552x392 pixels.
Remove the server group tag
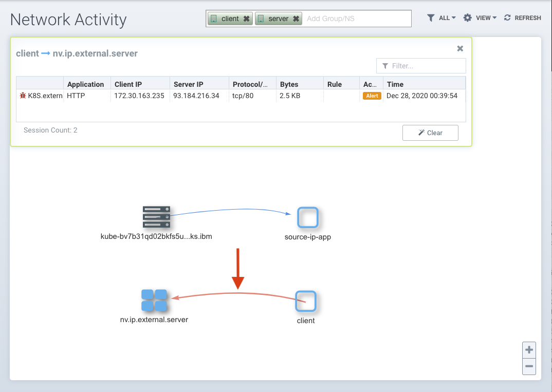click(296, 18)
